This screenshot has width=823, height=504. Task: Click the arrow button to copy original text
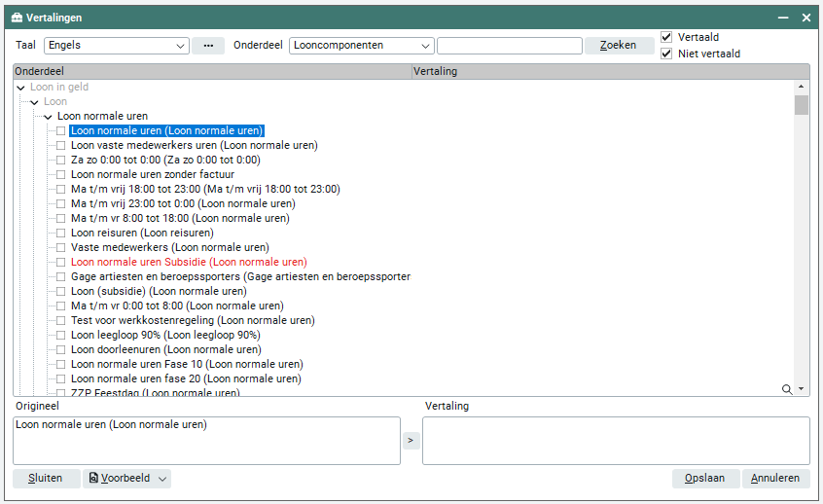click(410, 441)
